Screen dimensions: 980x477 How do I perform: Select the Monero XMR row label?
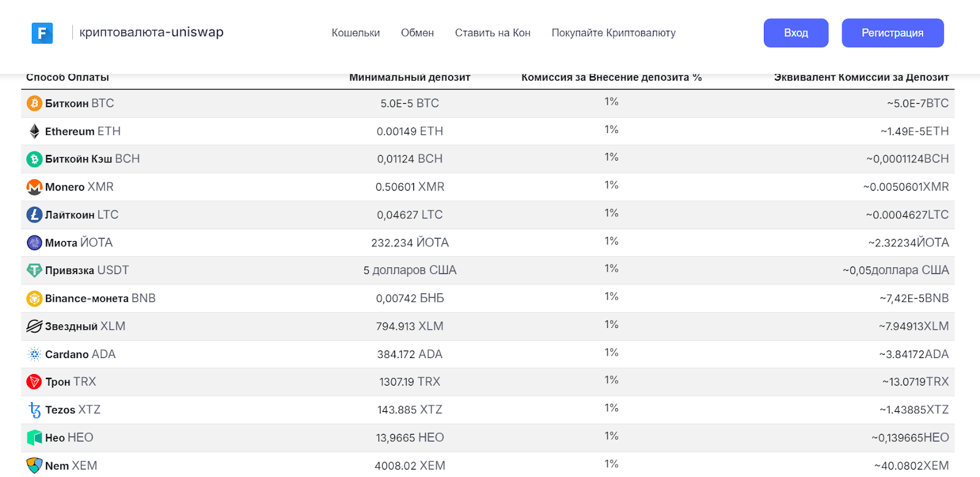pyautogui.click(x=79, y=187)
